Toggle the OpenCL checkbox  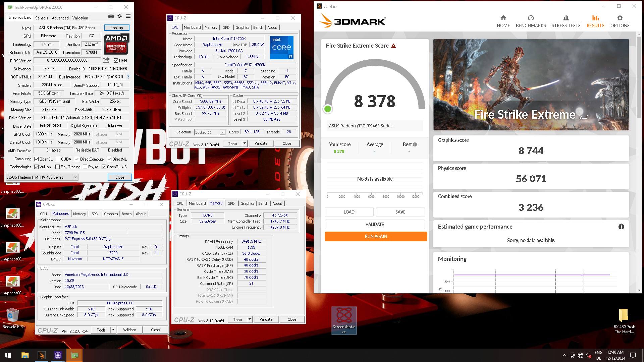point(36,159)
